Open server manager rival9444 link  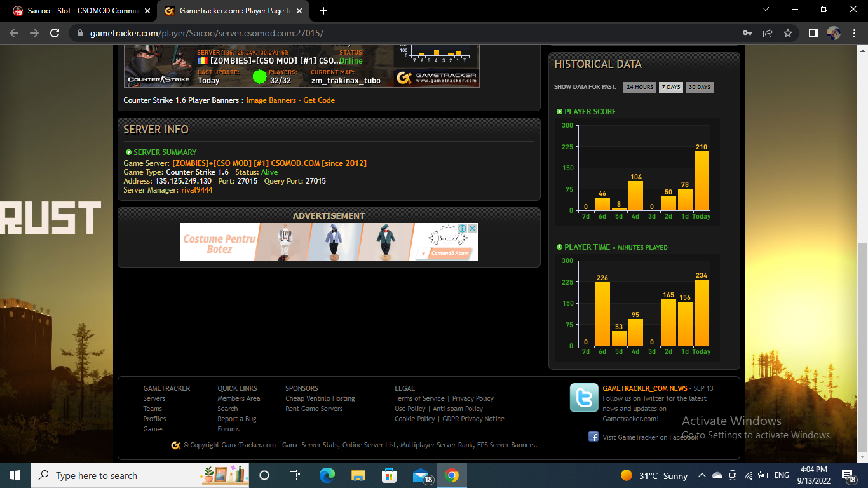[196, 190]
